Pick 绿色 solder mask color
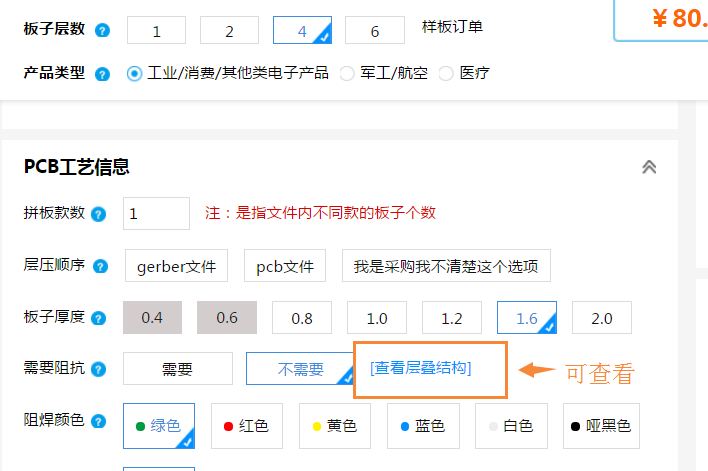The width and height of the screenshot is (708, 471). coord(158,426)
